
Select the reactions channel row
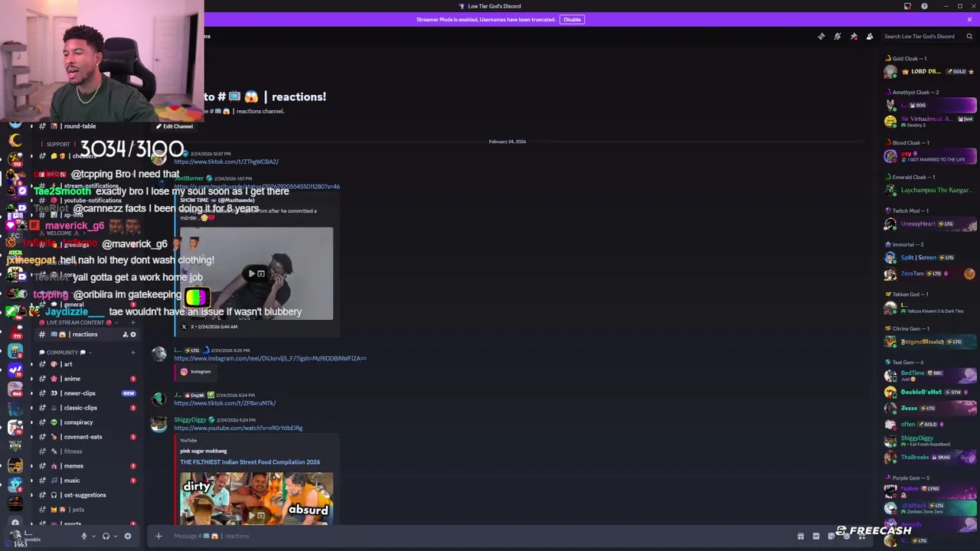tap(88, 334)
